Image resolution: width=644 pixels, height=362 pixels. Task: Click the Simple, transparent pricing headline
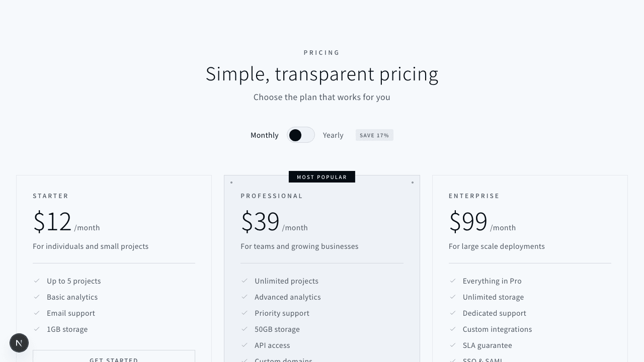pyautogui.click(x=322, y=74)
